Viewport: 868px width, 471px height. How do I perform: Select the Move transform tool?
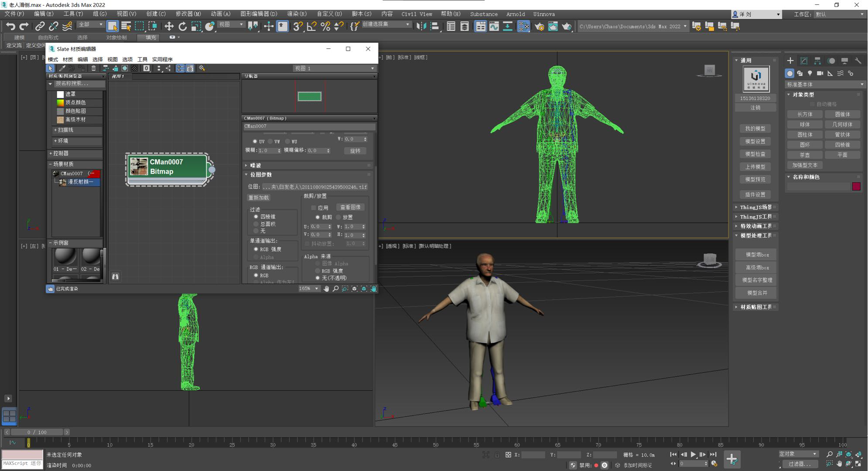tap(169, 27)
